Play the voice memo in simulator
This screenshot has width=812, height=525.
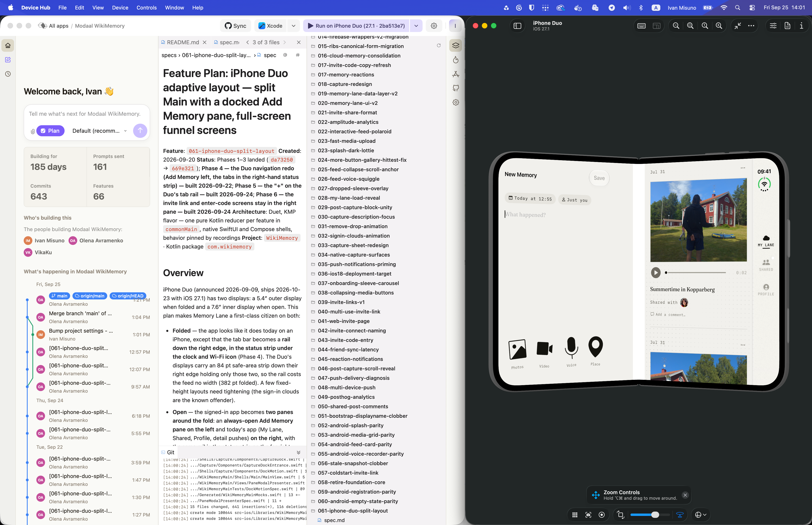tap(656, 272)
